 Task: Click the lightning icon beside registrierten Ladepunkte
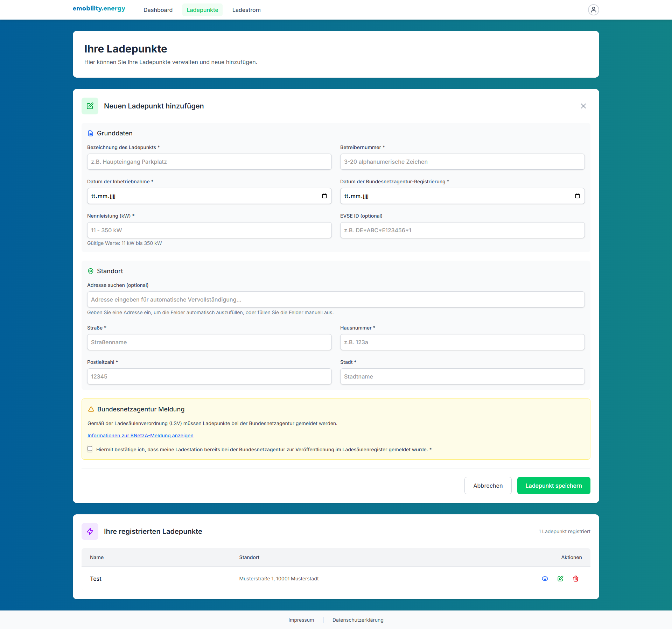tap(90, 531)
